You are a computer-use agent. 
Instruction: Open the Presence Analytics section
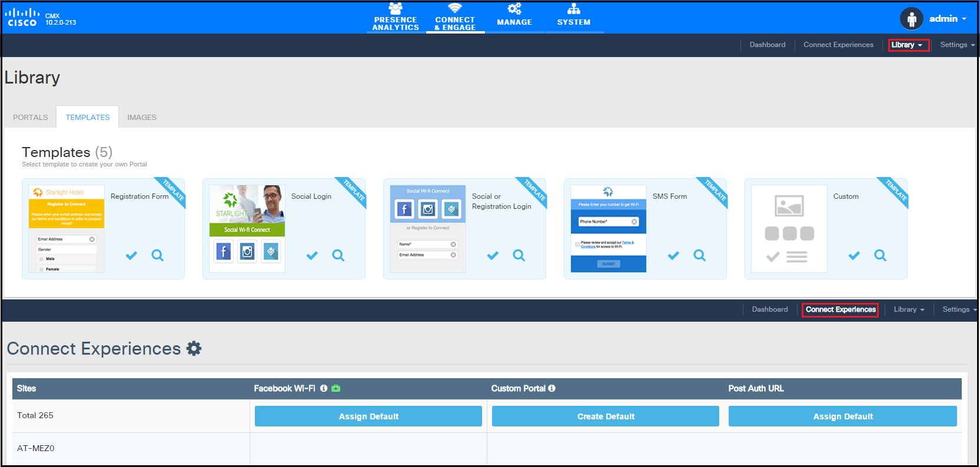click(396, 17)
